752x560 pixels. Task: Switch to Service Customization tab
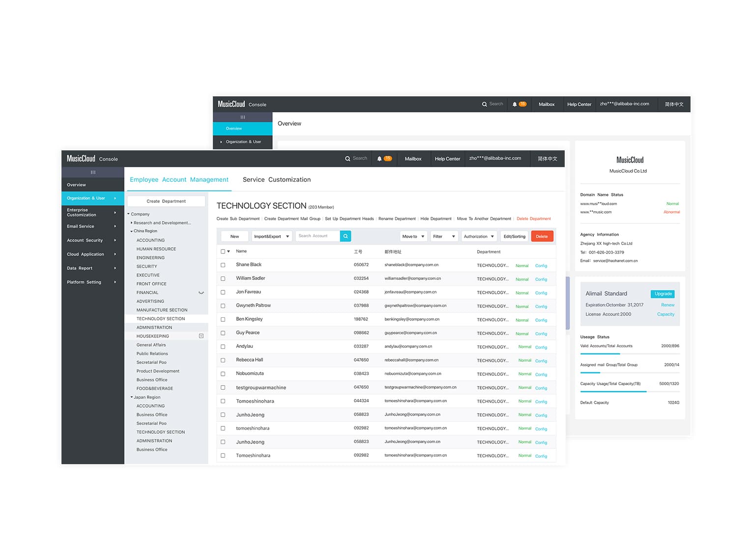[276, 180]
